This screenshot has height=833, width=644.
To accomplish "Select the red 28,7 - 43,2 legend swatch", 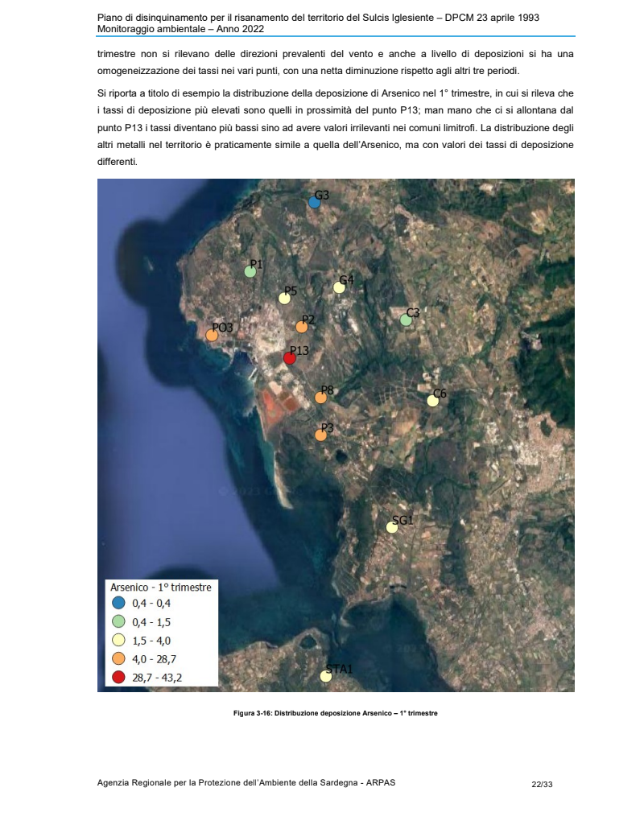I will click(118, 677).
